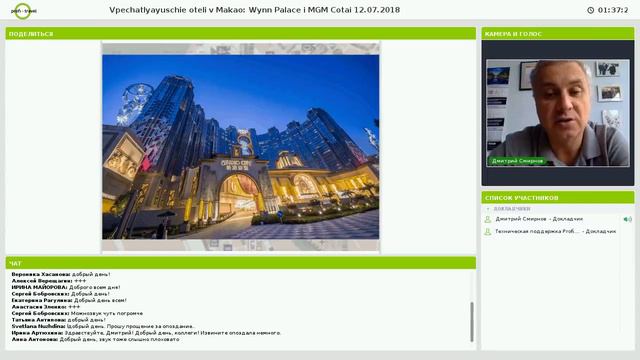This screenshot has height=360, width=640.
Task: Click Сергей Бобровских's 'Добрый день!' message
Action: [60, 294]
